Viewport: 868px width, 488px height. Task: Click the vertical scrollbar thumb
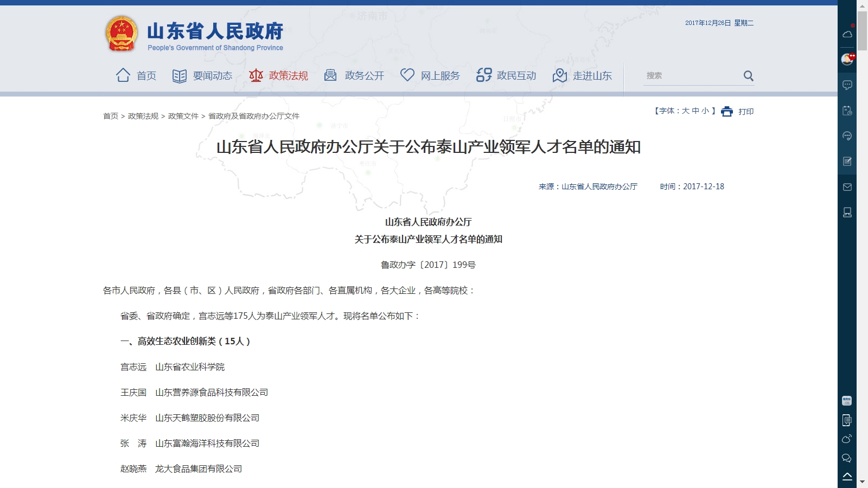click(862, 30)
